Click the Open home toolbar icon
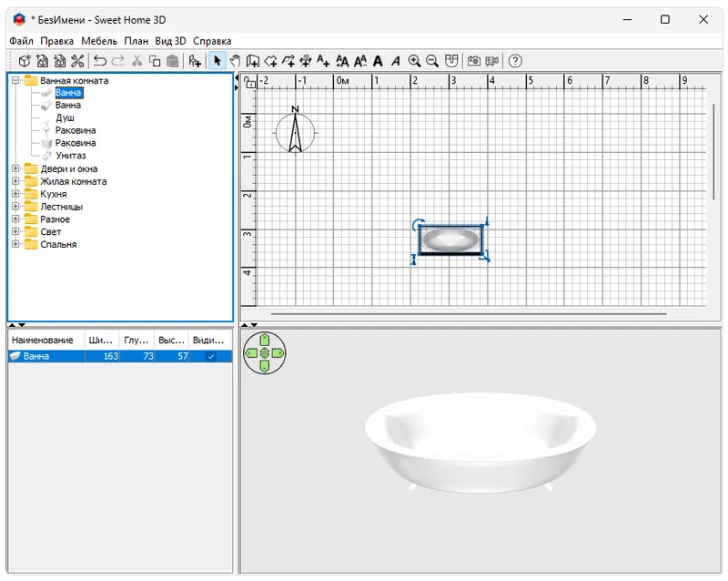The height and width of the screenshot is (581, 728). (x=42, y=61)
